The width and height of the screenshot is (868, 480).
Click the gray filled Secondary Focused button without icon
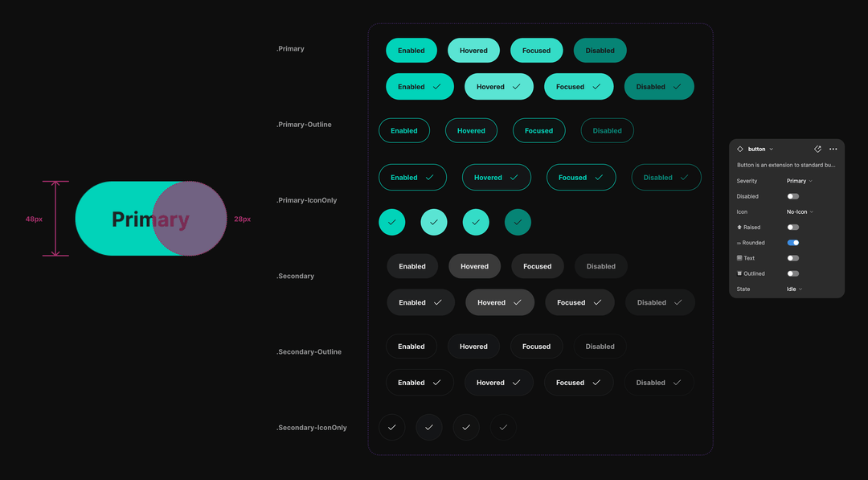click(x=538, y=266)
